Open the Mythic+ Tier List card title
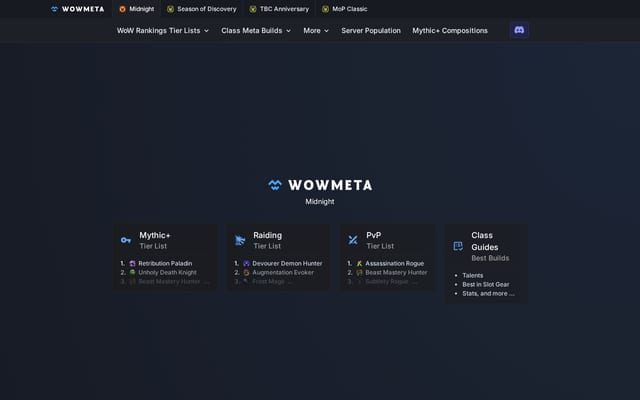 click(155, 240)
